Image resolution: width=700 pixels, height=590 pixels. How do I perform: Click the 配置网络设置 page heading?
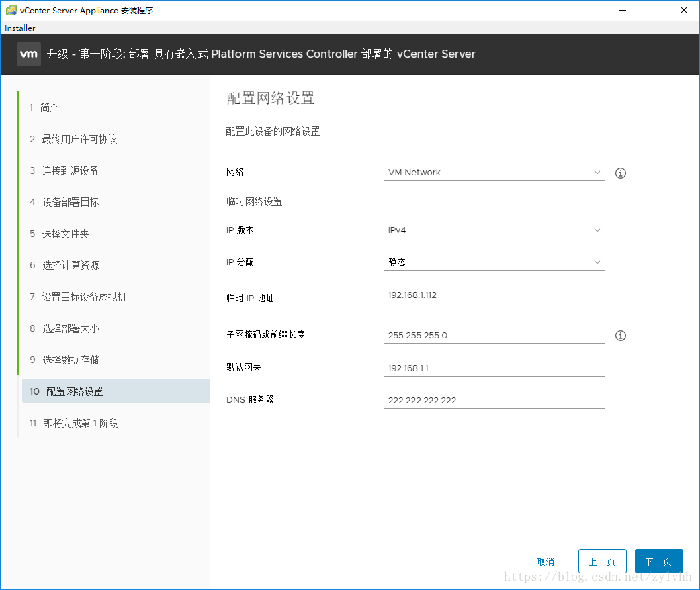pyautogui.click(x=270, y=98)
